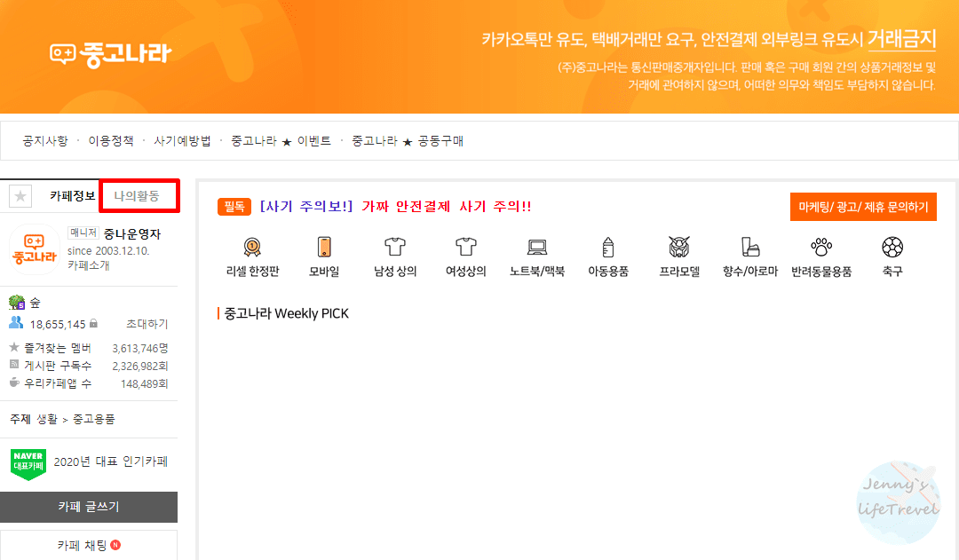Switch to the 카페정보 tab
The image size is (959, 560).
(x=73, y=195)
